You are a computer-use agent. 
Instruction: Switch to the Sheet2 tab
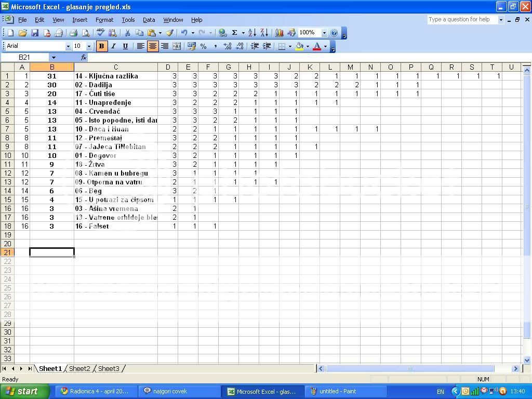tap(79, 368)
